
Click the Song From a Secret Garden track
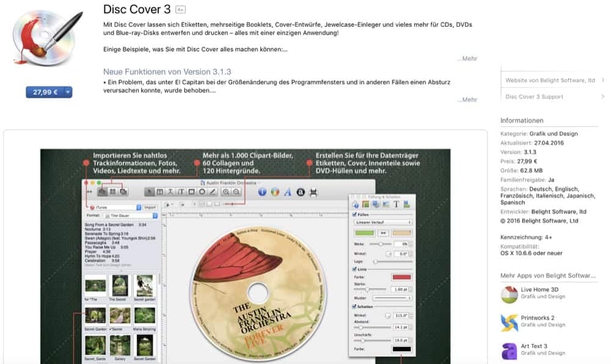(x=115, y=225)
